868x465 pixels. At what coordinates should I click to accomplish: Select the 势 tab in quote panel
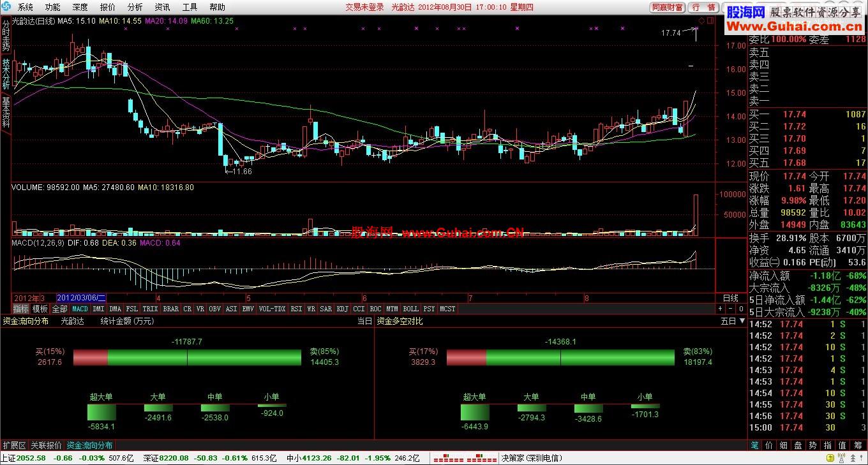tap(812, 445)
